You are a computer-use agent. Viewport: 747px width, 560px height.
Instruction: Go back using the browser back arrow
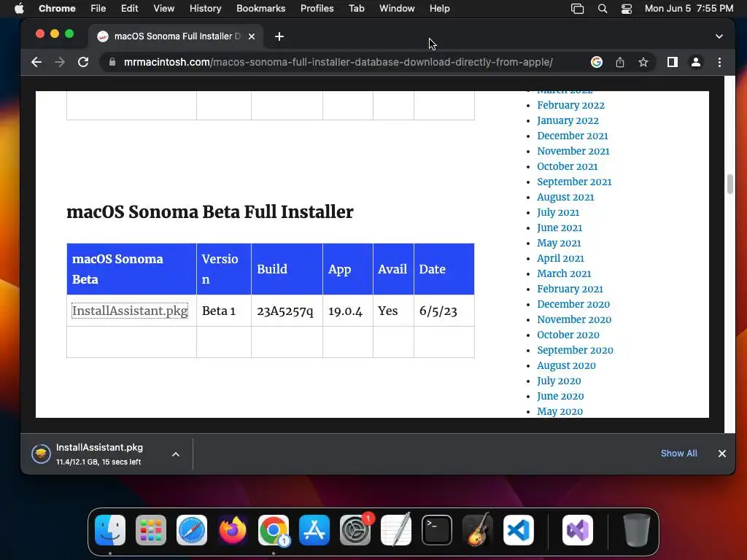coord(36,62)
